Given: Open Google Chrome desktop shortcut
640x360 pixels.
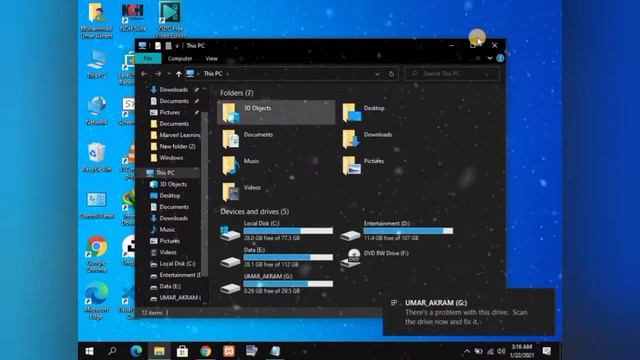Looking at the screenshot, I should pos(97,254).
